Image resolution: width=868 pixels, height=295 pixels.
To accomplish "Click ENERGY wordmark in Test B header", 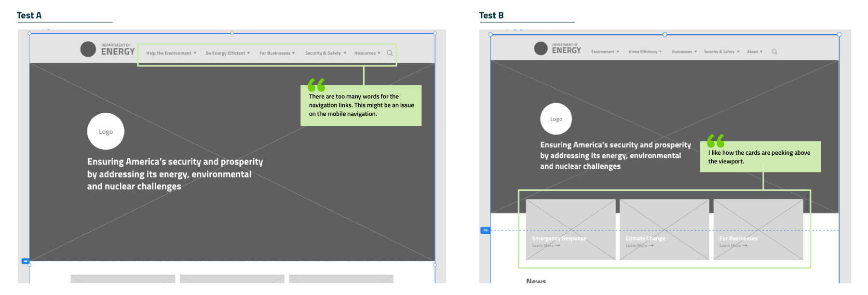I will 567,50.
